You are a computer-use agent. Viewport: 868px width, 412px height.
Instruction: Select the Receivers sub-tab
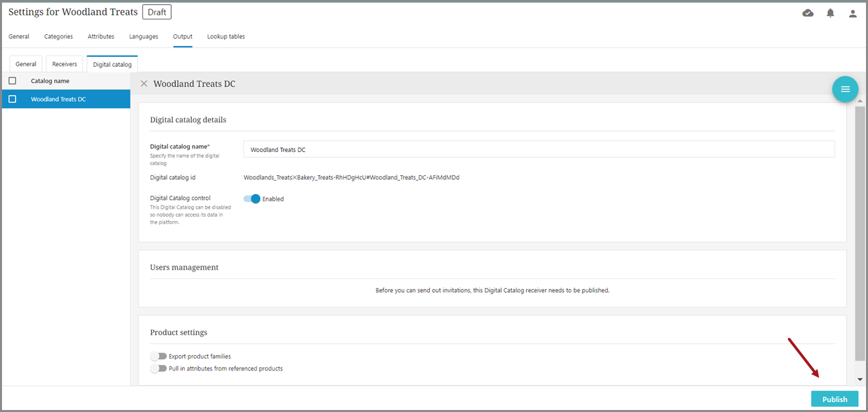65,64
